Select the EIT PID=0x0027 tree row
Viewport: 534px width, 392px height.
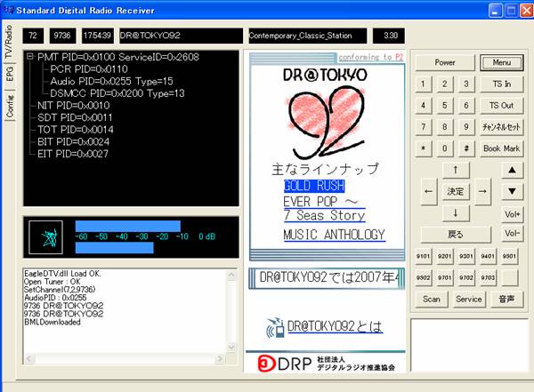[73, 154]
